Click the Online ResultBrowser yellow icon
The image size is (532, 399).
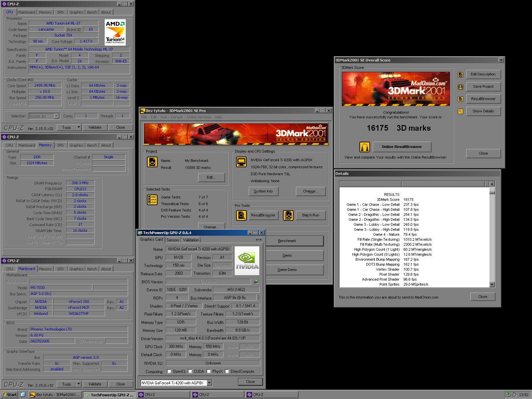pos(365,147)
